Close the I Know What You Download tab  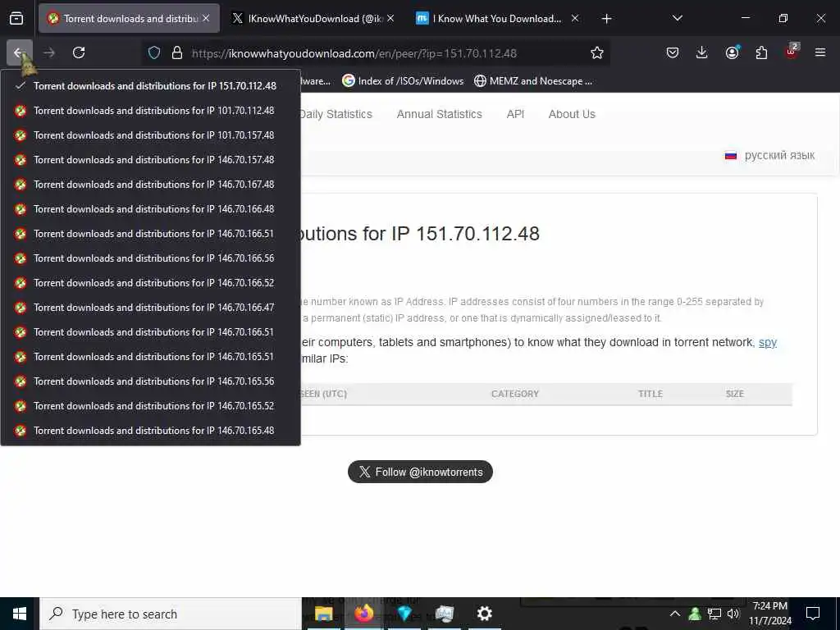pyautogui.click(x=575, y=18)
